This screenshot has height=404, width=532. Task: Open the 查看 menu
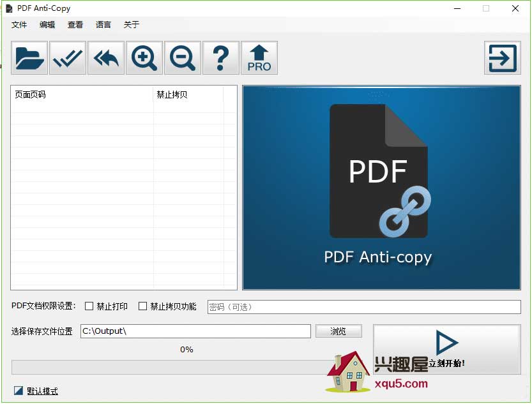click(x=75, y=25)
